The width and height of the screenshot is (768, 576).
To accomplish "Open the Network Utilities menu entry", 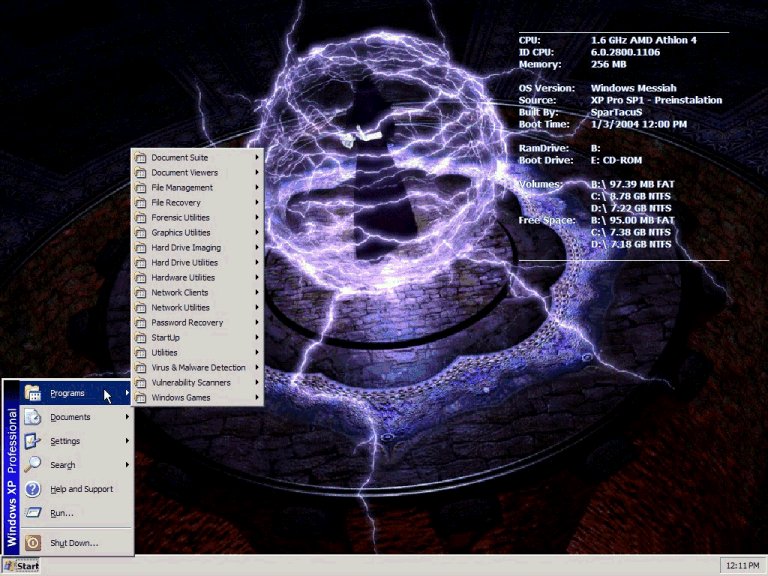I will pyautogui.click(x=198, y=308).
